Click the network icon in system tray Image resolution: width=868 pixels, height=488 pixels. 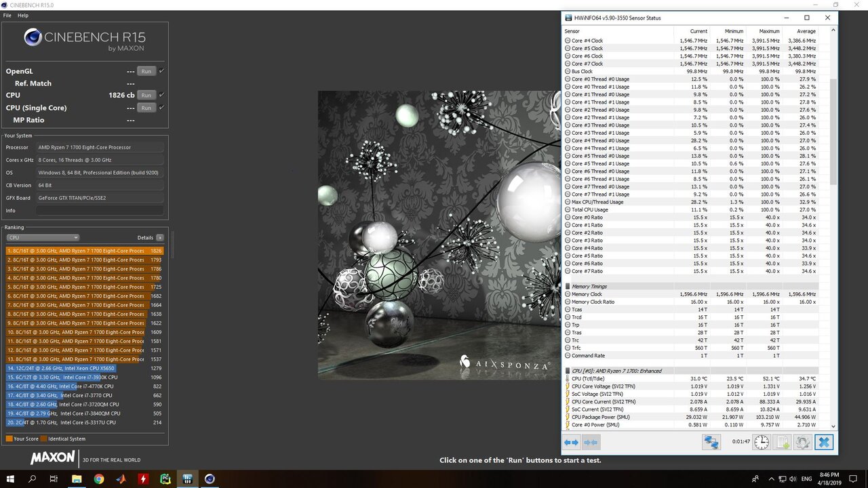[x=783, y=479]
